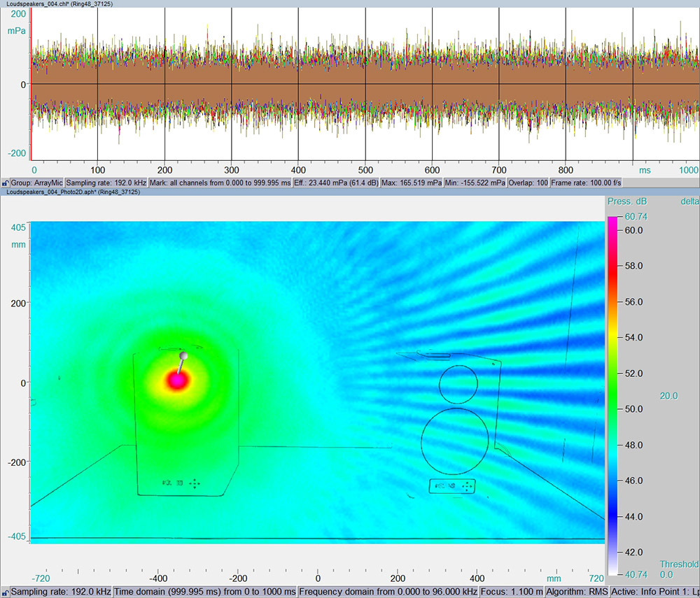Click the Time domain (999.995 ms) field
Viewport: 700px width, 598px height.
[x=205, y=592]
